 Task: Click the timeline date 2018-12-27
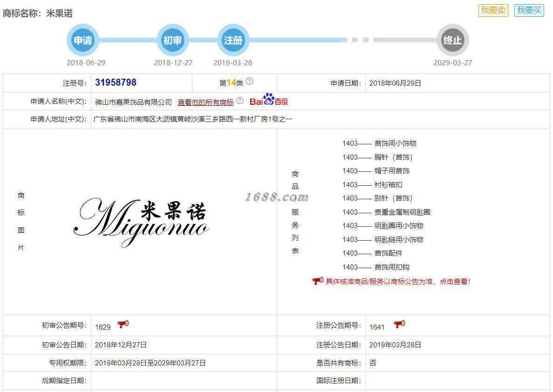click(173, 63)
